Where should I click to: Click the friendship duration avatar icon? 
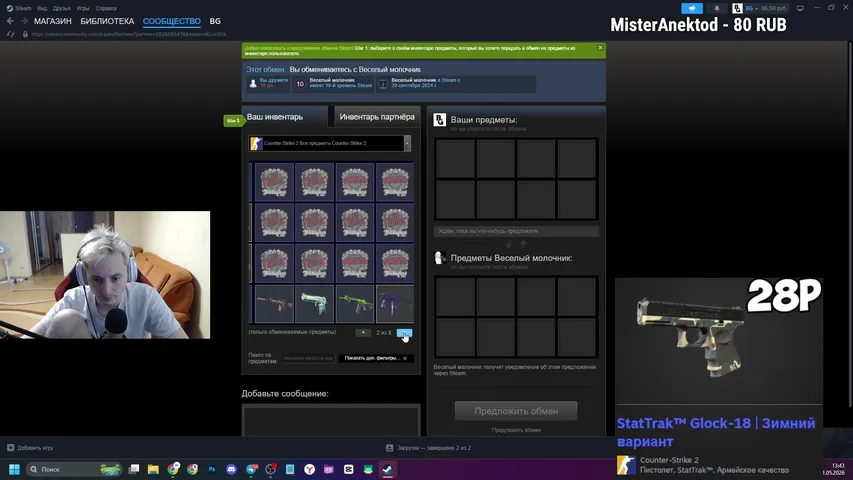(253, 84)
